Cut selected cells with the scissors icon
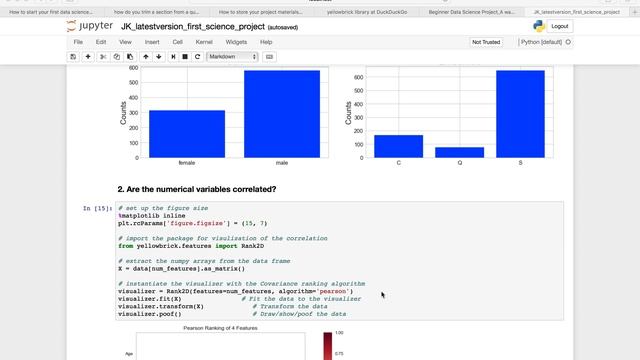This screenshot has height=360, width=640. point(103,57)
